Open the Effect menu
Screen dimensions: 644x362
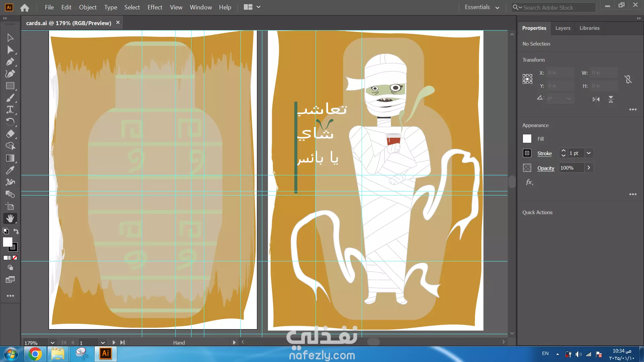click(155, 7)
